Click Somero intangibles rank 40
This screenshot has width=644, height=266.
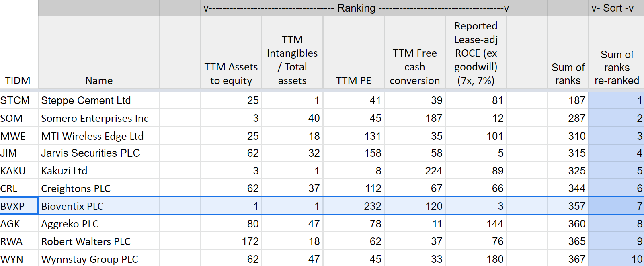point(292,118)
